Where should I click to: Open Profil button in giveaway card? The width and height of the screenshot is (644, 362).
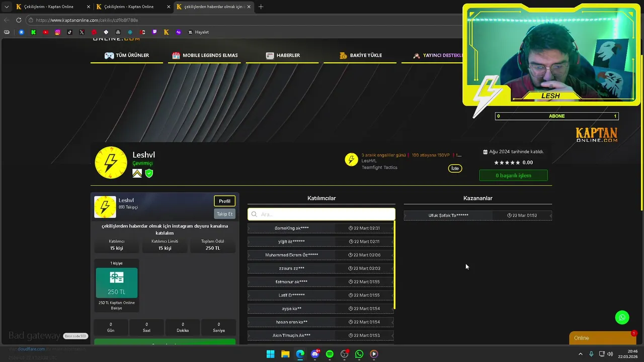coord(224,201)
